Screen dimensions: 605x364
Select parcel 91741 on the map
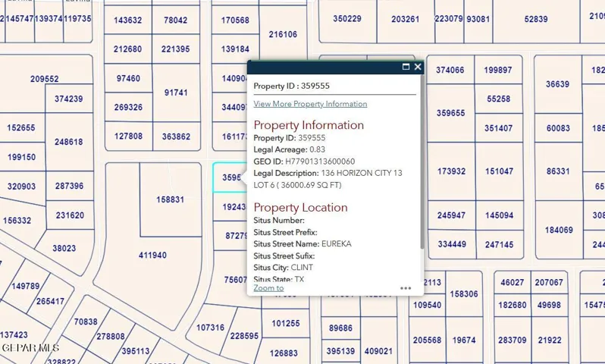(x=176, y=93)
